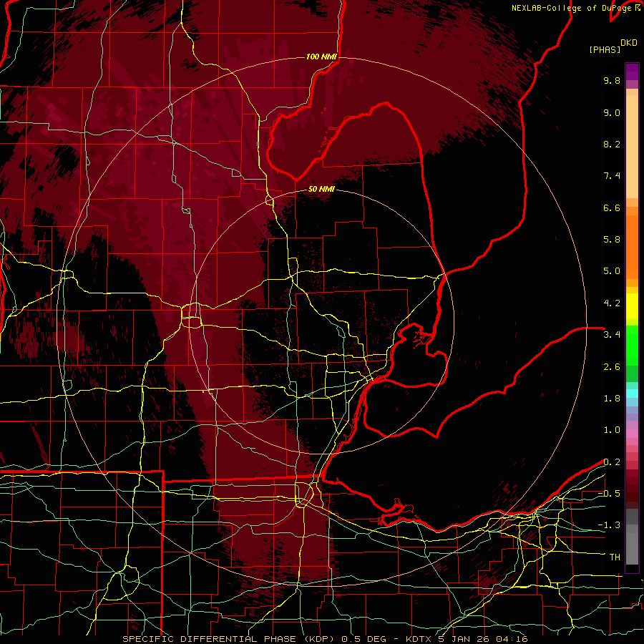Click the TH threshold label
The width and height of the screenshot is (644, 644).
(615, 557)
